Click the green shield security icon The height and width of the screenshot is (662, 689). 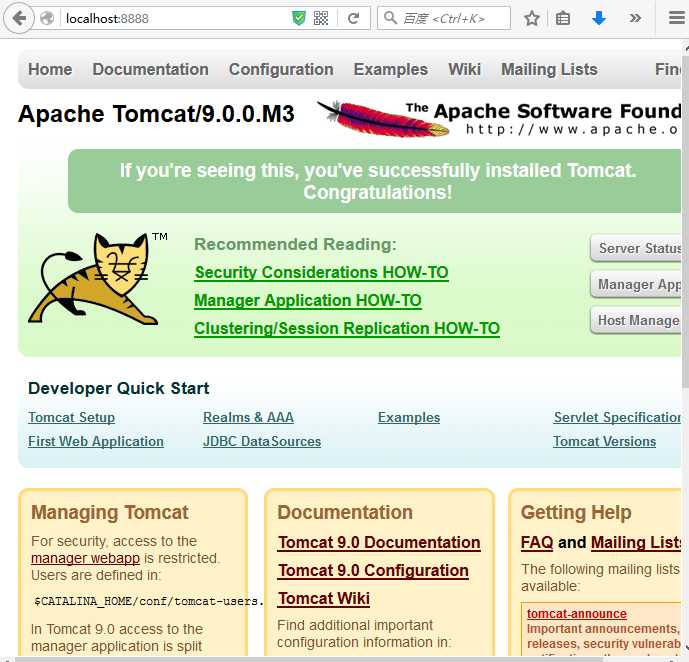[x=299, y=18]
